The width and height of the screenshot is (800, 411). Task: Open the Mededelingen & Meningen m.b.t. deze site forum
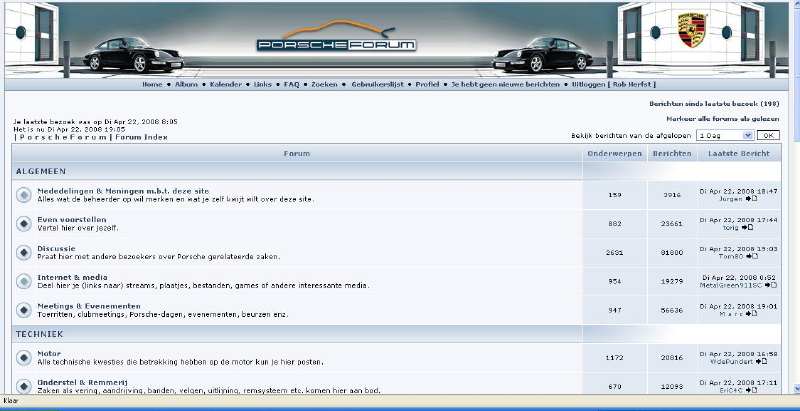point(123,191)
